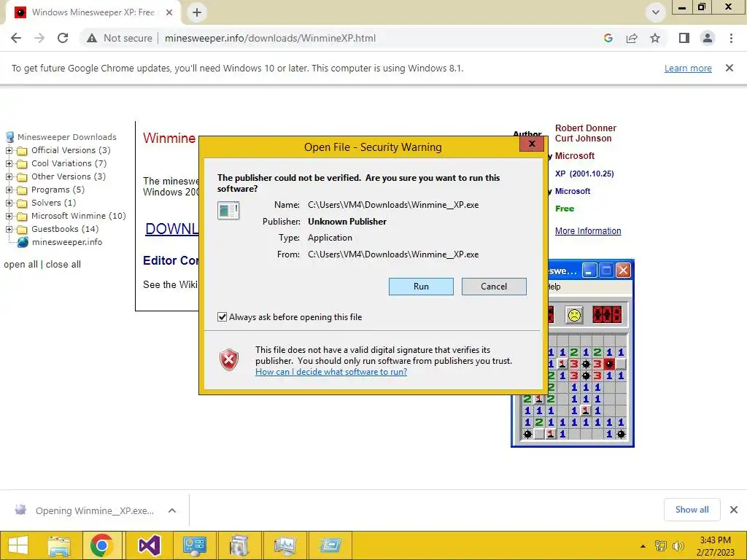
Task: Open download options chevron for Winmine__XP.exe
Action: pos(172,510)
